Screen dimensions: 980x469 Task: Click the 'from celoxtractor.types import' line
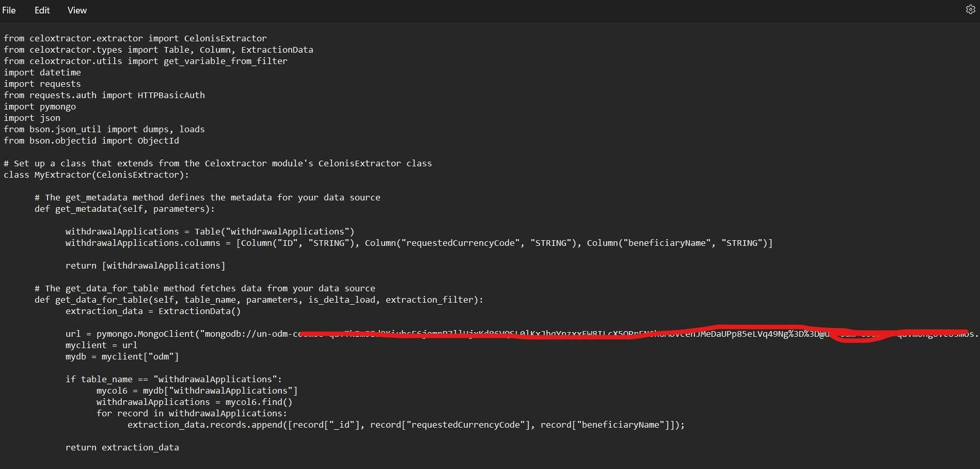(159, 50)
